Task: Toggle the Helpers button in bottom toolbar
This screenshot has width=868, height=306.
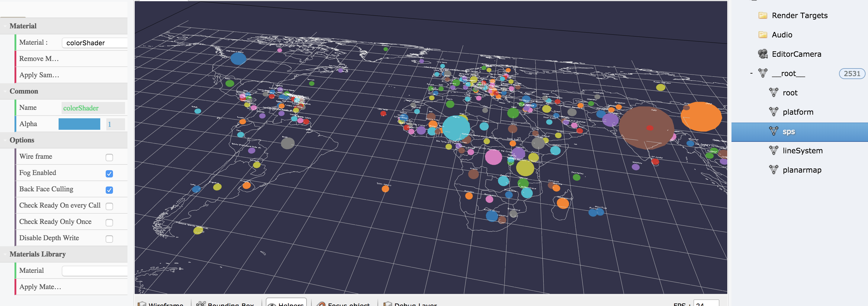Action: [x=286, y=303]
